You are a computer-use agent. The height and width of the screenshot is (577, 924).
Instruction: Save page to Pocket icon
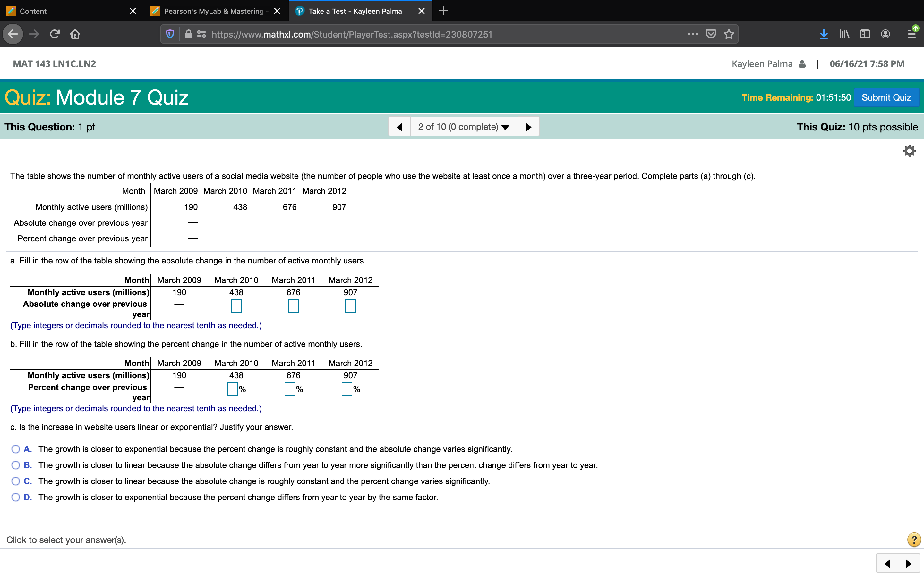coord(711,34)
